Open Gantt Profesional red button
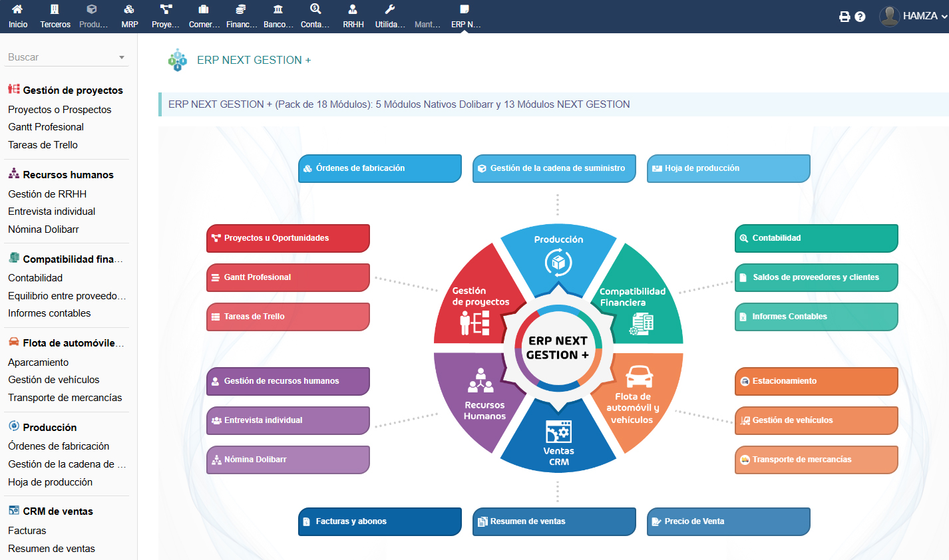 click(x=288, y=277)
